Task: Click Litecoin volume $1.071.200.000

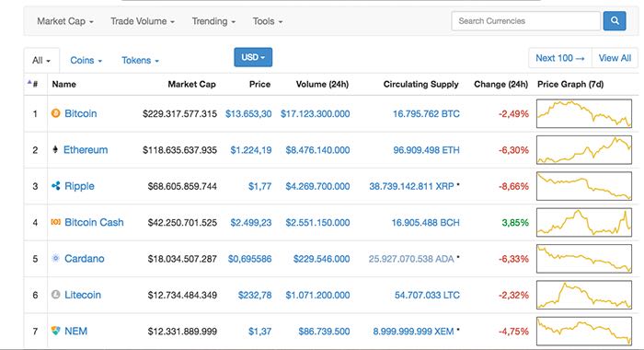Action: pos(317,295)
